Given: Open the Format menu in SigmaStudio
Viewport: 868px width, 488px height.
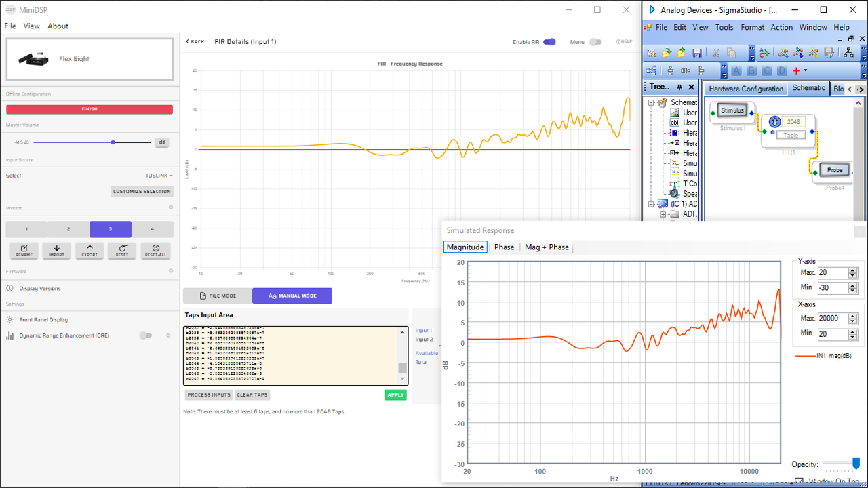Looking at the screenshot, I should pos(753,27).
